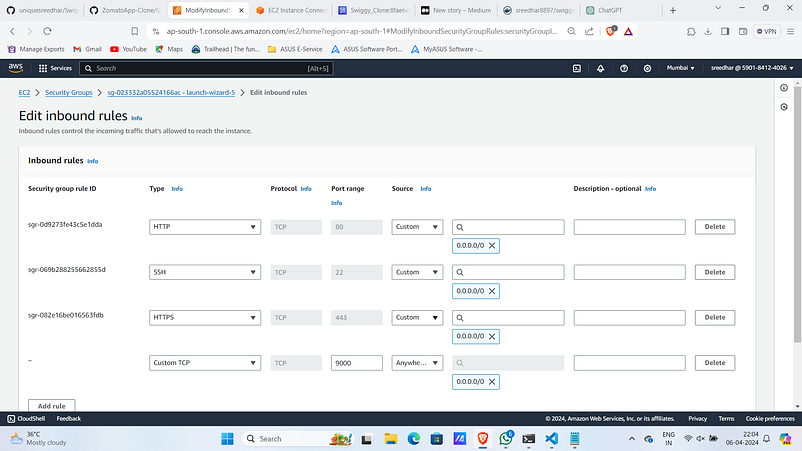Screen dimensions: 802x451
Task: Open AWS support help icon
Action: (x=624, y=68)
